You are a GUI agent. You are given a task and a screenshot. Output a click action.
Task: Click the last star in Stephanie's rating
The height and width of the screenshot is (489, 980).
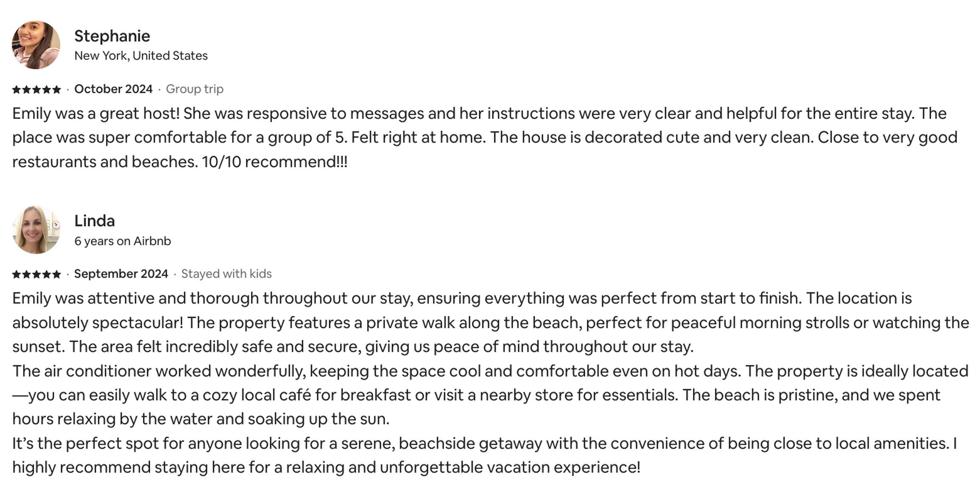tap(56, 90)
